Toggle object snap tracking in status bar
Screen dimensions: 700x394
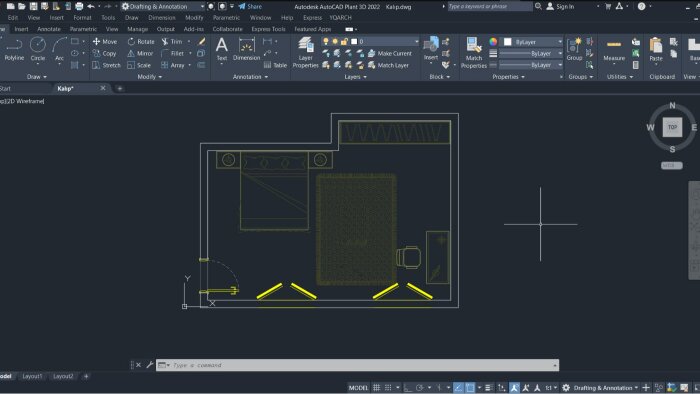pos(458,387)
